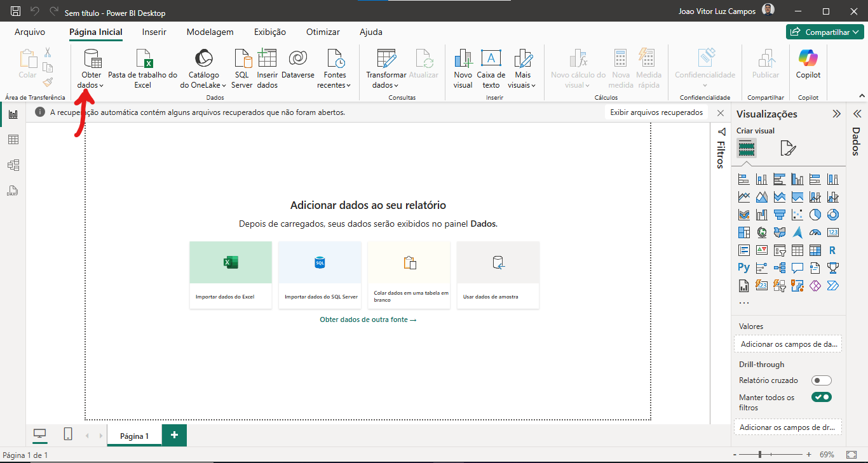The image size is (868, 463).
Task: Open the table view in left sidebar
Action: point(13,140)
